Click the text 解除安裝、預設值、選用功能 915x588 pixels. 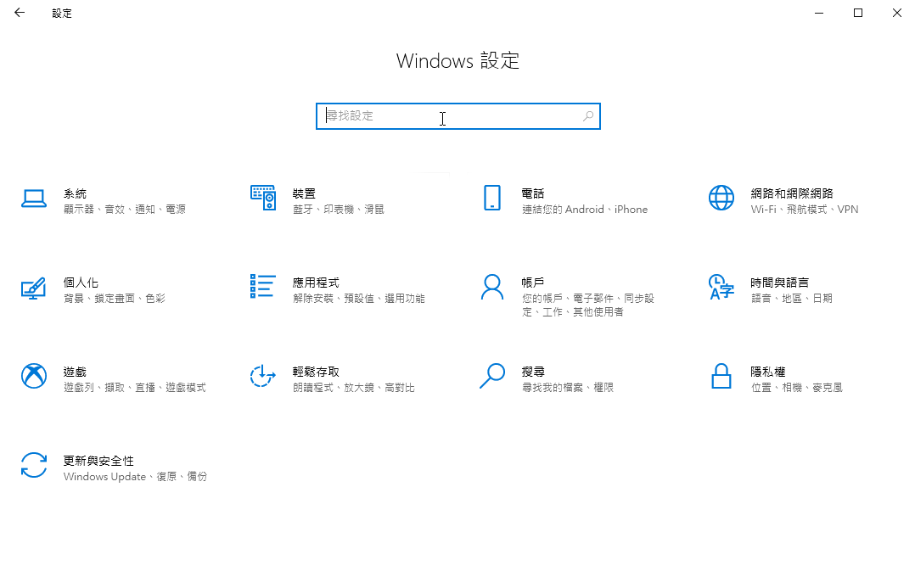tap(359, 299)
